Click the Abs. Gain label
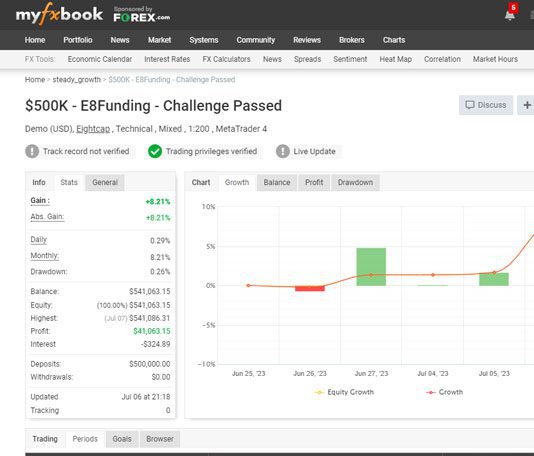 (x=47, y=217)
